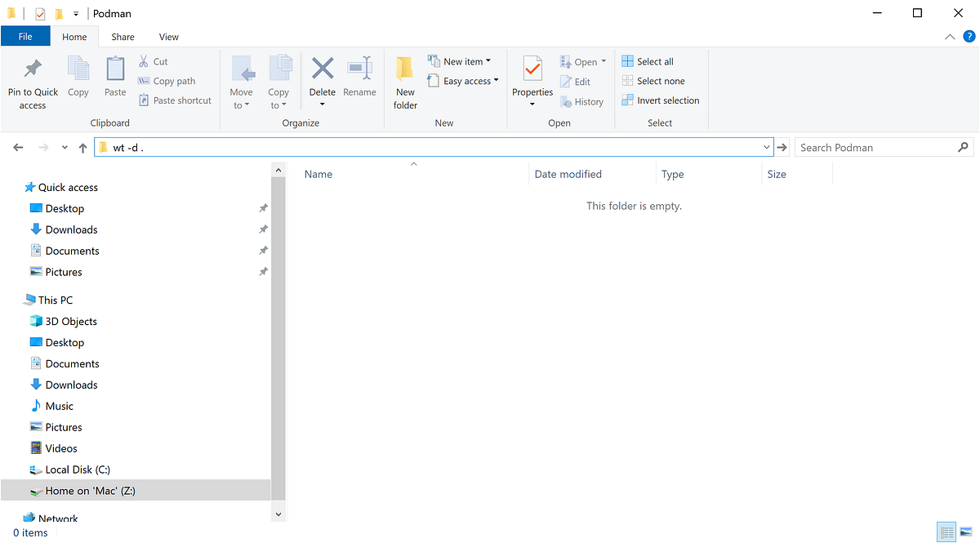Switch to the View tab
The image size is (980, 543).
[168, 36]
